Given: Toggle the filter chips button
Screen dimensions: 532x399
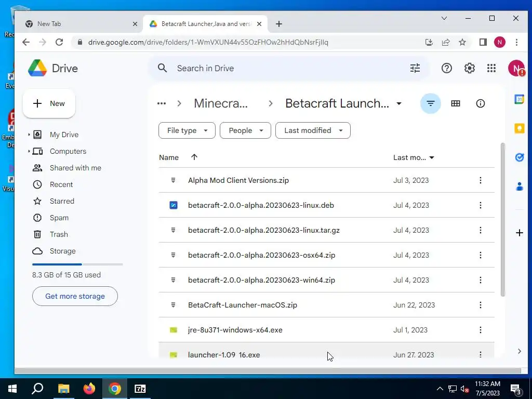Looking at the screenshot, I should [431, 103].
